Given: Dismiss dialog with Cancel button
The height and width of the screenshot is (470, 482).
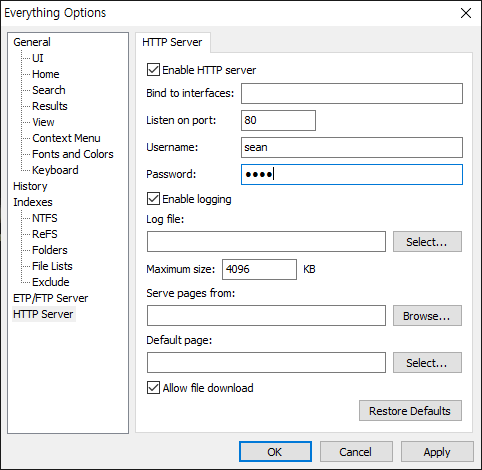Looking at the screenshot, I should click(356, 452).
